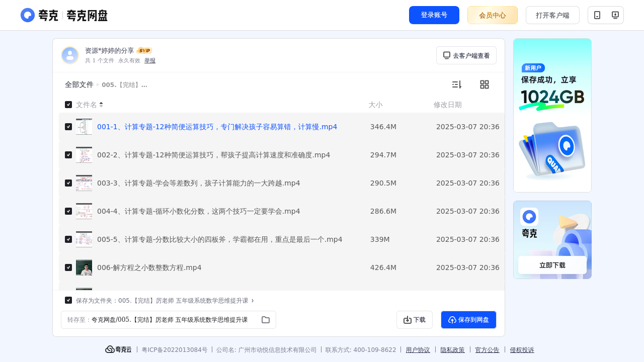Image resolution: width=644 pixels, height=362 pixels.
Task: Uncheck the 003-3 等差数列 file checkbox
Action: coord(68,183)
